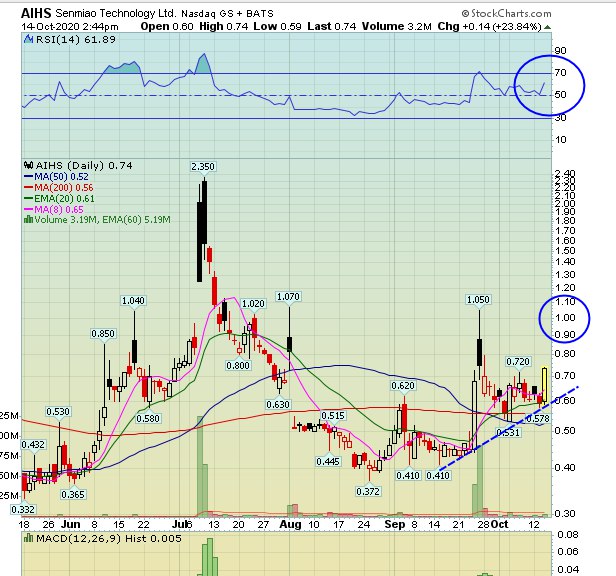616x576 pixels.
Task: Click the yellow highlighted latest candlestick
Action: (544, 385)
